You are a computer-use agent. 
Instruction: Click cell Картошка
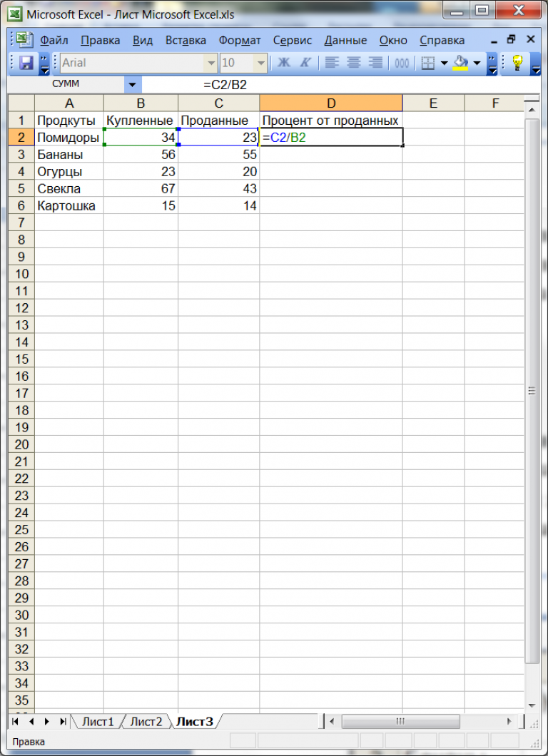pos(69,206)
